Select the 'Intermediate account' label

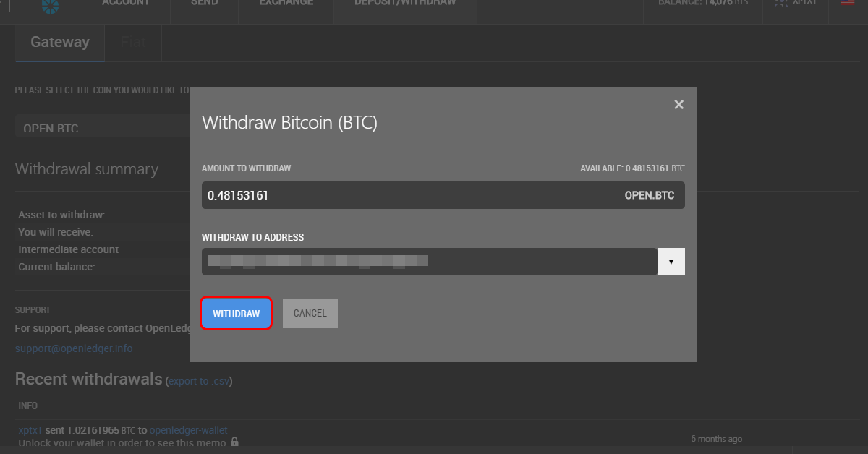(x=69, y=249)
